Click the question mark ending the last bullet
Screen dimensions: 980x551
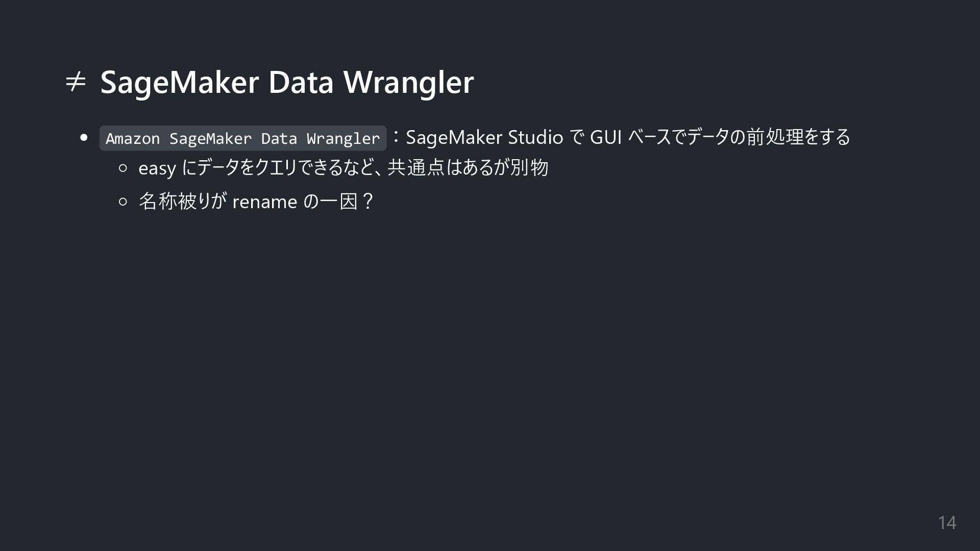tap(367, 202)
